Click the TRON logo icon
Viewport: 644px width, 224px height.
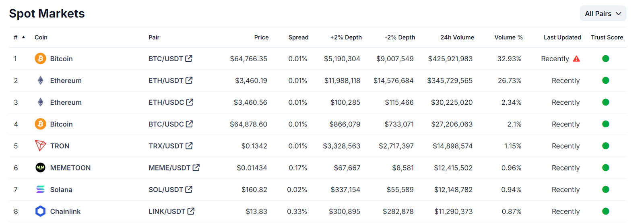[40, 146]
